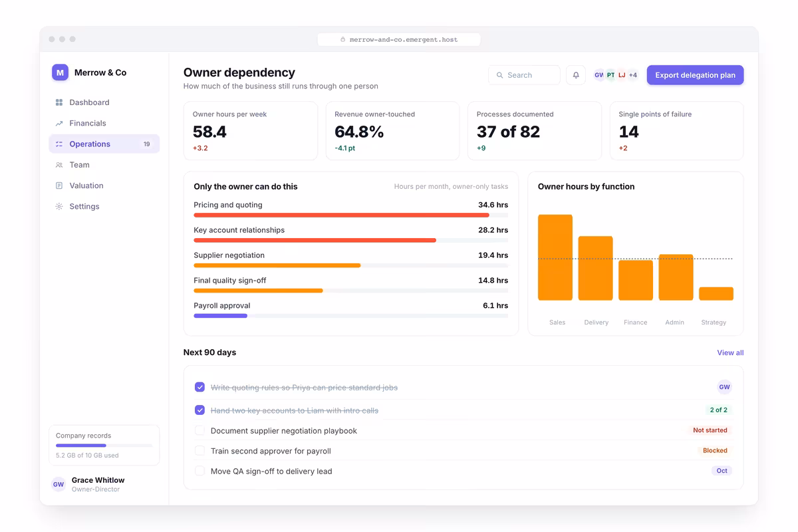798x532 pixels.
Task: Click '5.2 GB of 10 GB used' text
Action: (87, 456)
